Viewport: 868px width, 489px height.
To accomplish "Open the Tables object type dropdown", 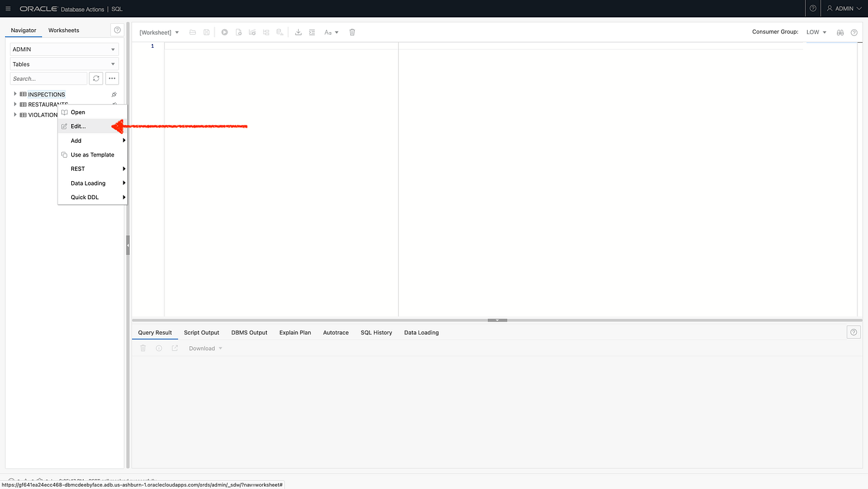I will click(x=64, y=64).
